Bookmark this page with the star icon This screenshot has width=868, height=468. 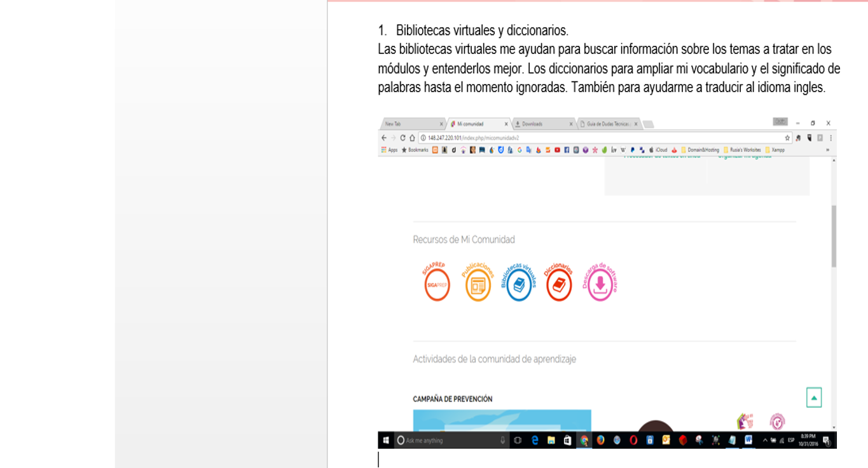point(787,138)
